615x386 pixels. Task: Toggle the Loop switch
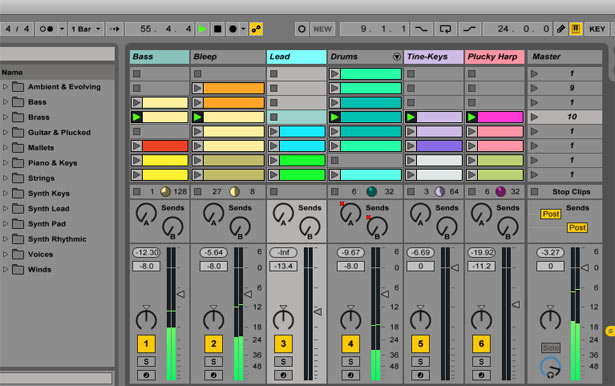pyautogui.click(x=445, y=29)
